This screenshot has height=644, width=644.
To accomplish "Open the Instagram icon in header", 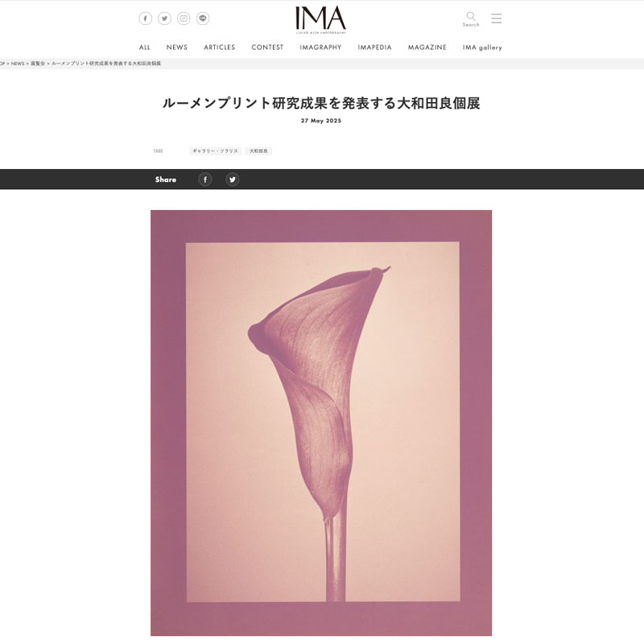I will coord(184,19).
